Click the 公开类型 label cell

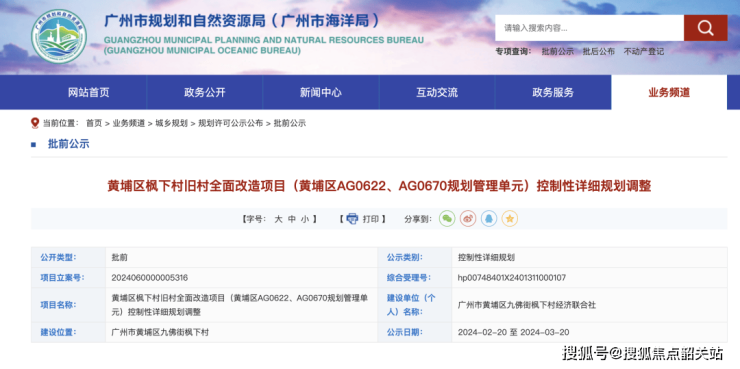(68, 258)
